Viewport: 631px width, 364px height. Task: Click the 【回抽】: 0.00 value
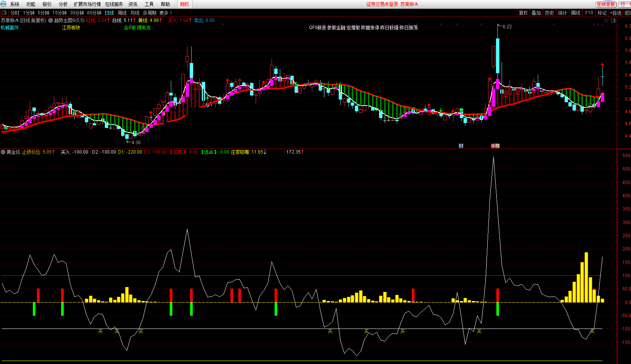tap(183, 152)
